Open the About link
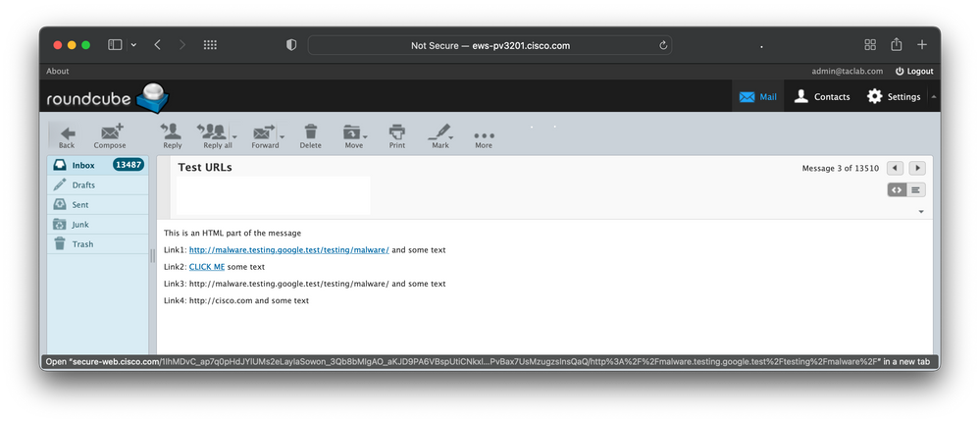 pyautogui.click(x=58, y=72)
